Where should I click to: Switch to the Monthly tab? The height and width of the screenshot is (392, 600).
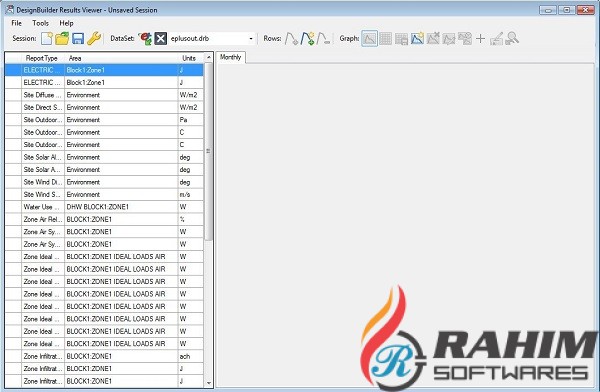[x=230, y=57]
